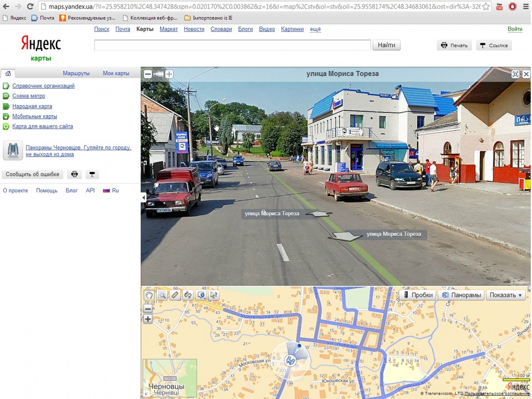Select the what's-here info cursor tool
Screen dimensions: 532x399
[x=214, y=295]
